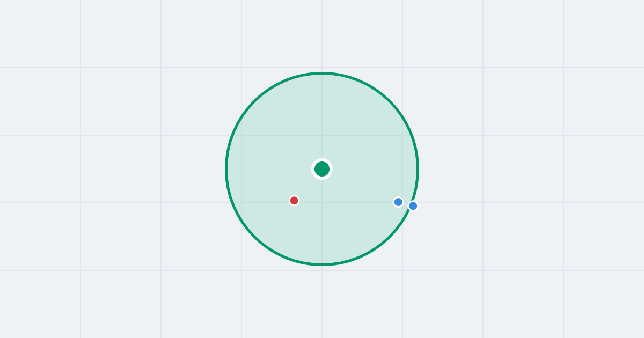
Task: Click the red dot inside the circle
Action: 294,201
